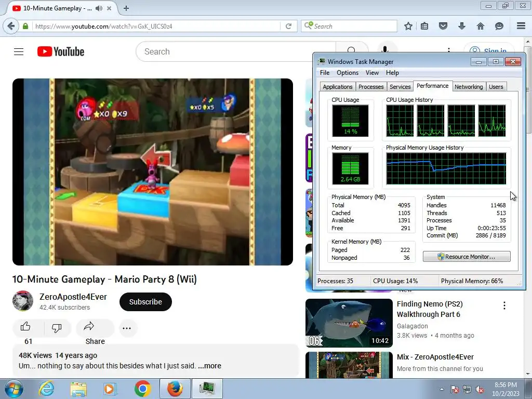
Task: Like the video with thumbs up
Action: [x=25, y=327]
